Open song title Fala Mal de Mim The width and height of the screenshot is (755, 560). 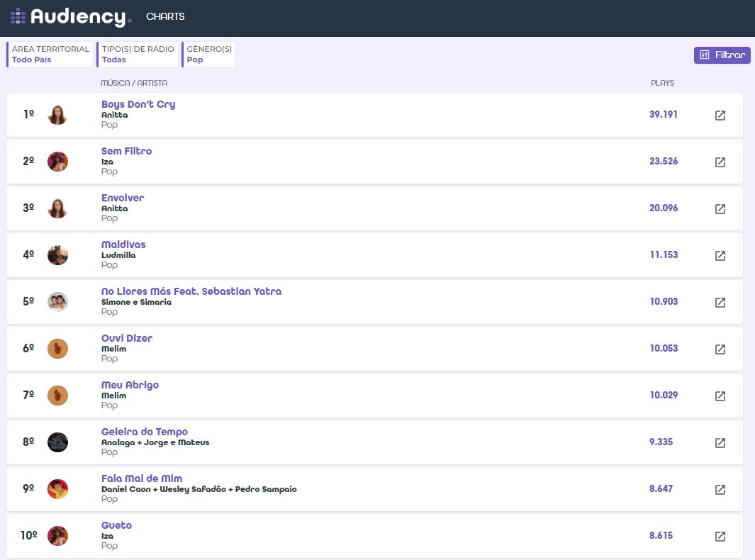tap(142, 478)
